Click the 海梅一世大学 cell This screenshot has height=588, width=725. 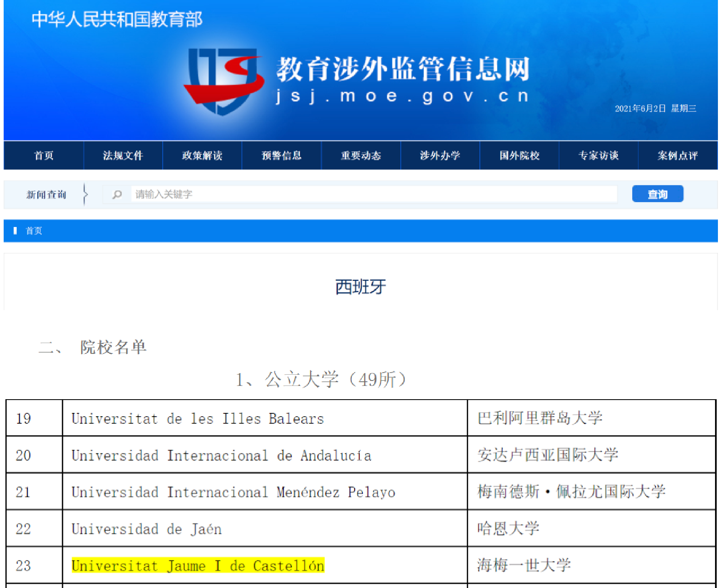tap(591, 565)
